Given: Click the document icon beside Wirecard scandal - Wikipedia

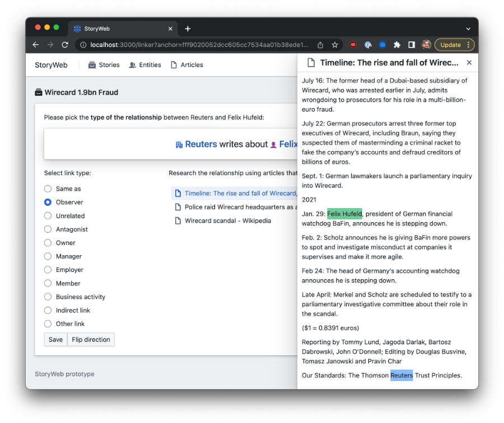Looking at the screenshot, I should pos(178,221).
